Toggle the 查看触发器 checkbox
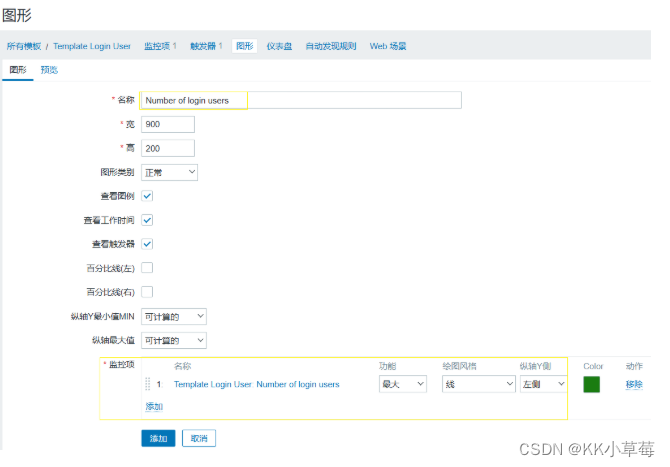 pos(147,244)
